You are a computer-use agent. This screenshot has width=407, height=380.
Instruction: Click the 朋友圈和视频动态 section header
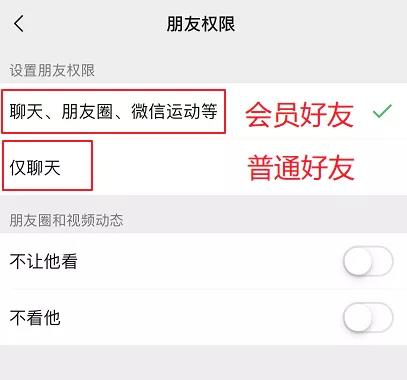pos(66,220)
